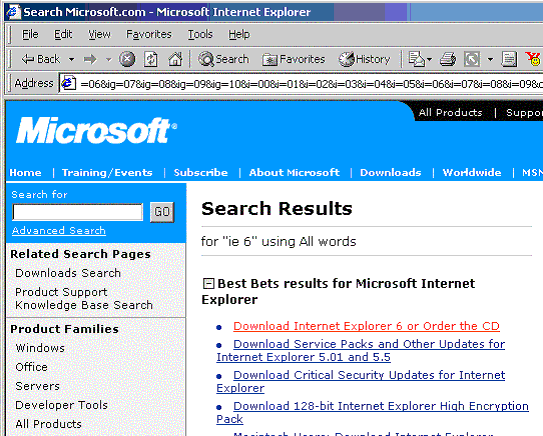The image size is (543, 436).
Task: Open the Help menu
Action: click(x=239, y=34)
